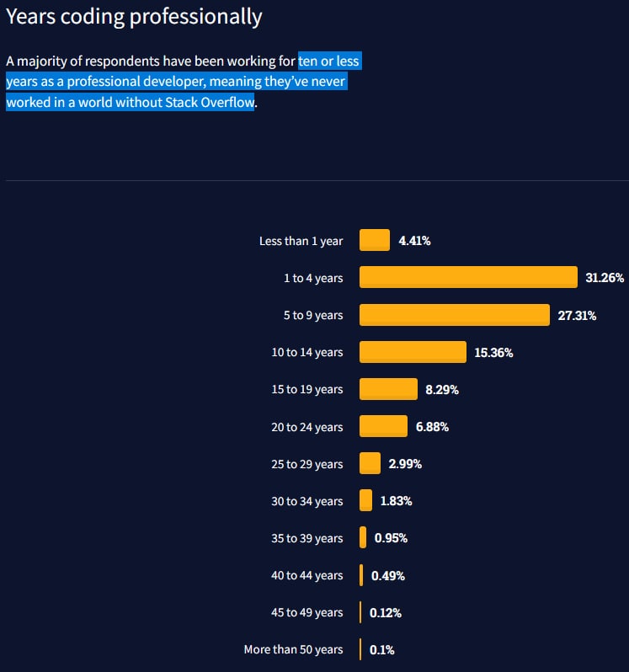Click the 8.29% value label
629x672 pixels.
coord(442,390)
